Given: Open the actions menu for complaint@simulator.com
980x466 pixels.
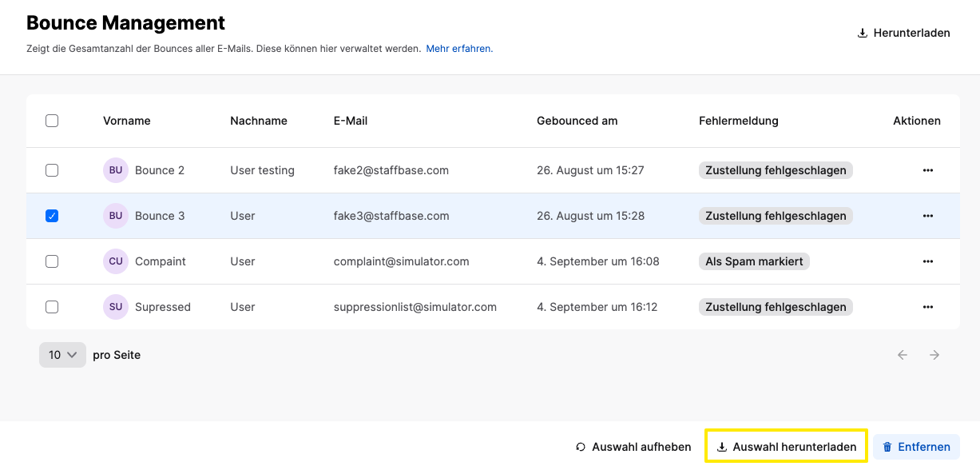Looking at the screenshot, I should 928,261.
